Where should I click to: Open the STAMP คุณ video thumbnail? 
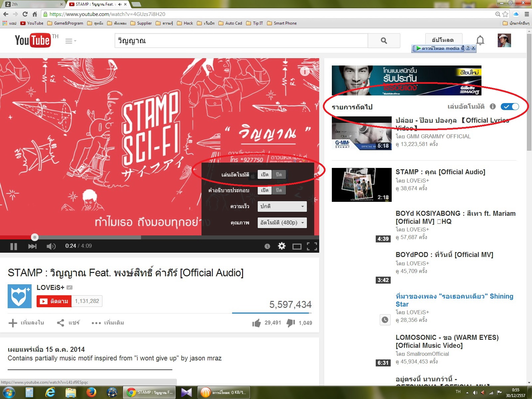coord(362,185)
